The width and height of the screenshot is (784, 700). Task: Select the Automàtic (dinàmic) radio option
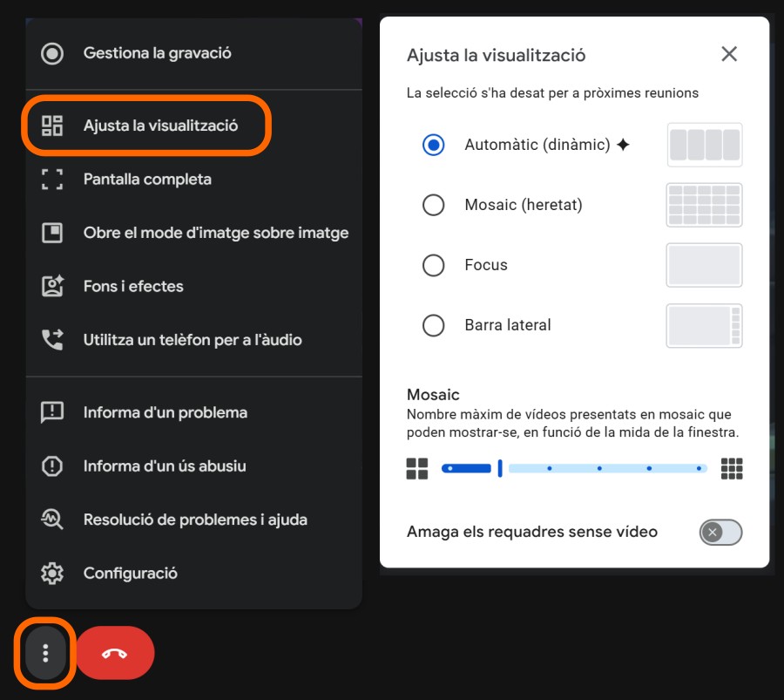(x=433, y=145)
